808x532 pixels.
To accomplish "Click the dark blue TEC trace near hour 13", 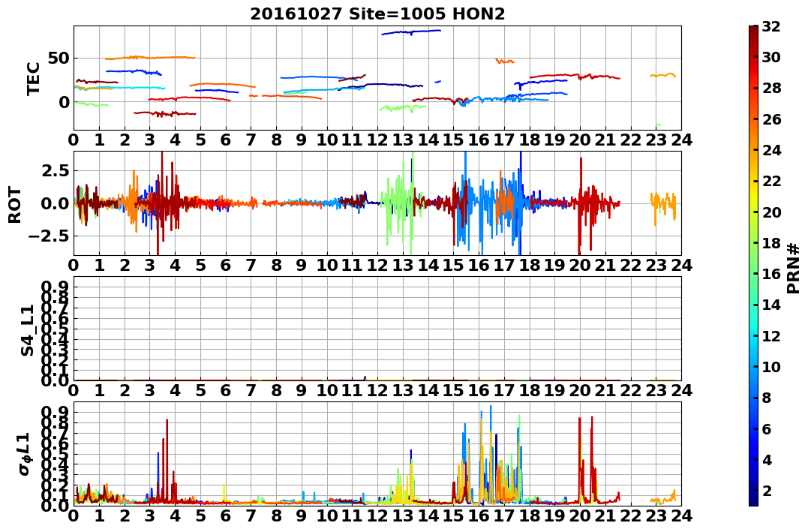I will pos(410,32).
